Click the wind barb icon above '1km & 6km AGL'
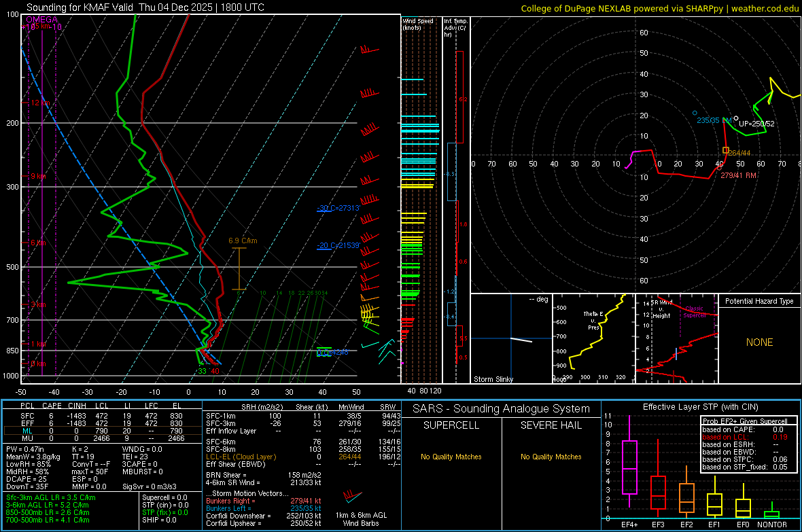802x532 pixels. coord(353,496)
